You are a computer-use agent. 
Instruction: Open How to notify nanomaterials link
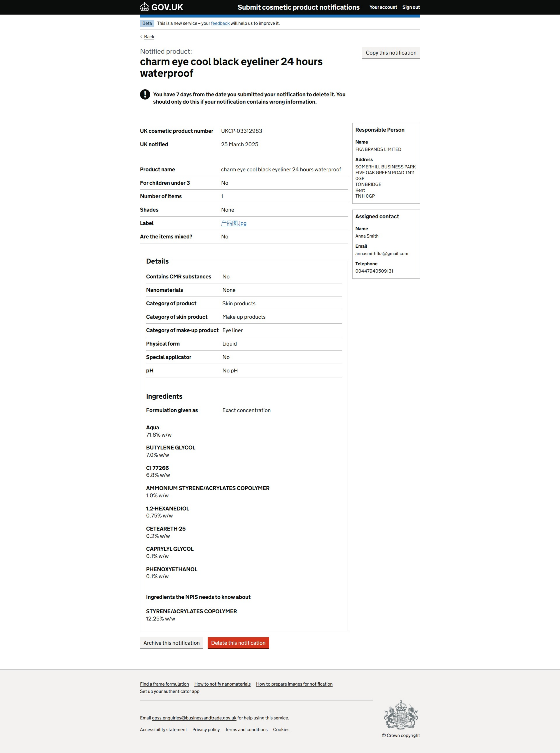[222, 684]
